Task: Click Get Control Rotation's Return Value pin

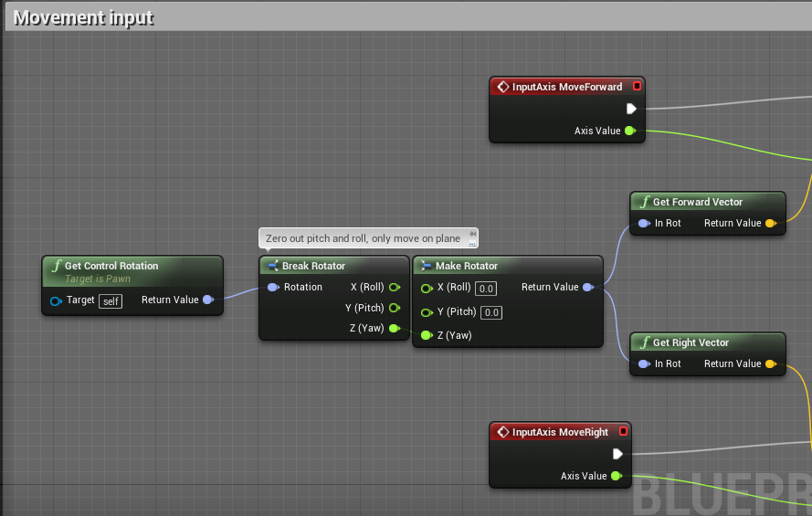Action: [208, 300]
